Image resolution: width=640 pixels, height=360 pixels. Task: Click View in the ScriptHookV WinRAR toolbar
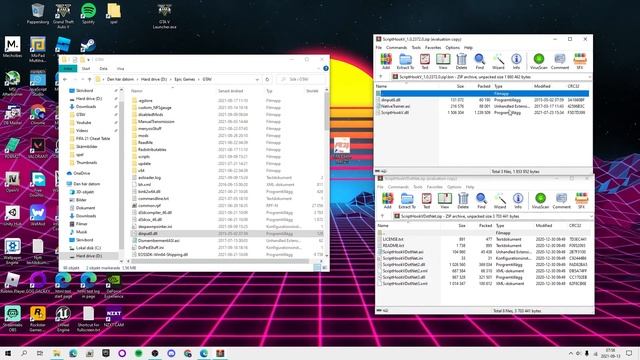click(443, 61)
